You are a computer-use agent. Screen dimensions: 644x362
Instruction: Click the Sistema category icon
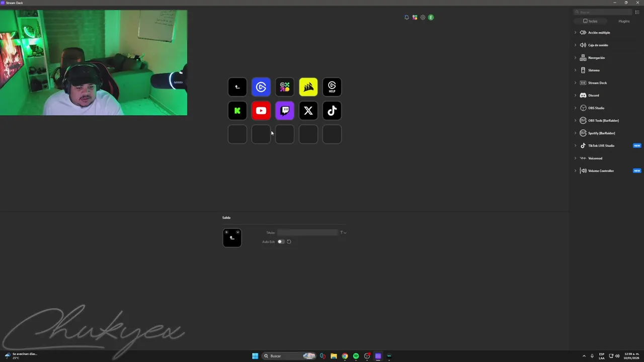583,70
